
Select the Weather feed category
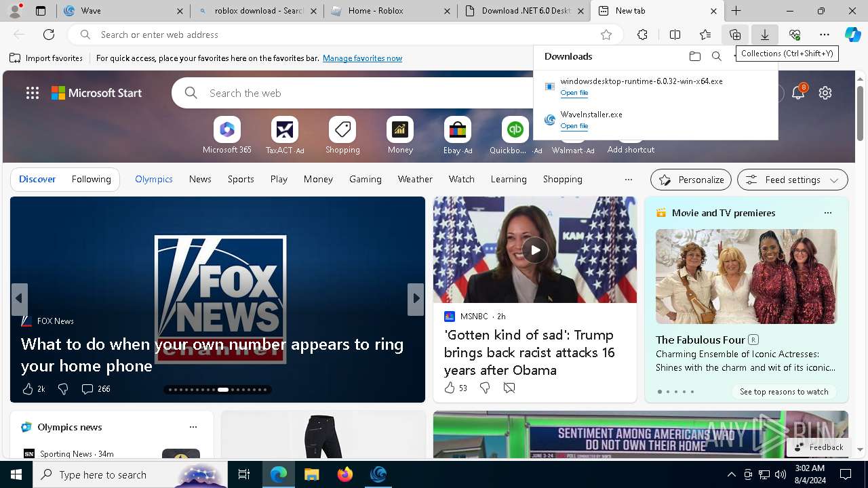click(x=415, y=179)
